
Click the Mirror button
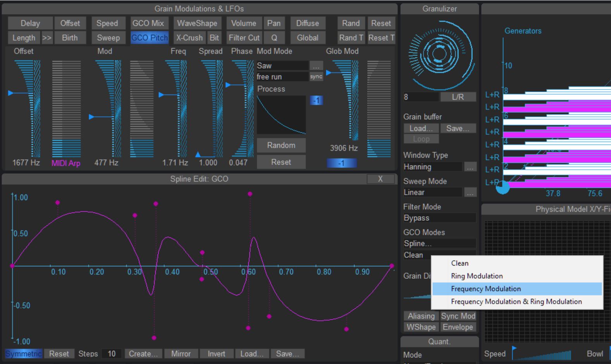(181, 354)
